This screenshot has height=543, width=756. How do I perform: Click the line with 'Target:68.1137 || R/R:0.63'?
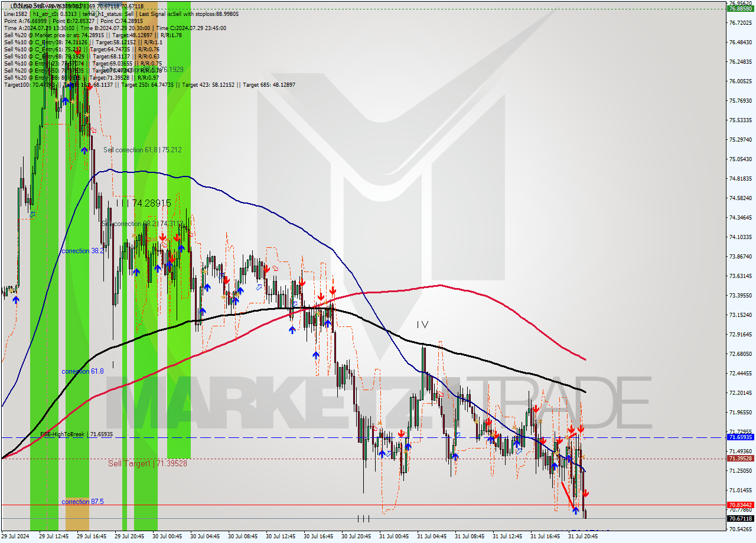[81, 56]
